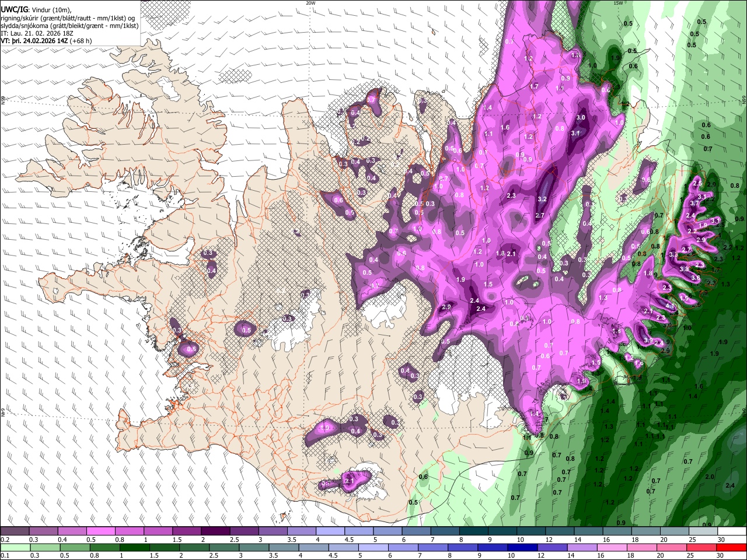This screenshot has width=747, height=560.
Task: Click the 3.2 snowfall value on the map
Action: pos(542,199)
